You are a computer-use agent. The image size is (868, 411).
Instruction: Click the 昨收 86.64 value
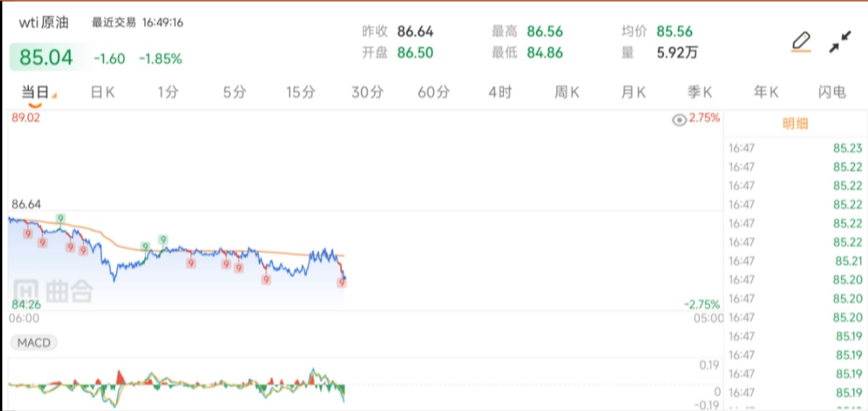pyautogui.click(x=415, y=31)
